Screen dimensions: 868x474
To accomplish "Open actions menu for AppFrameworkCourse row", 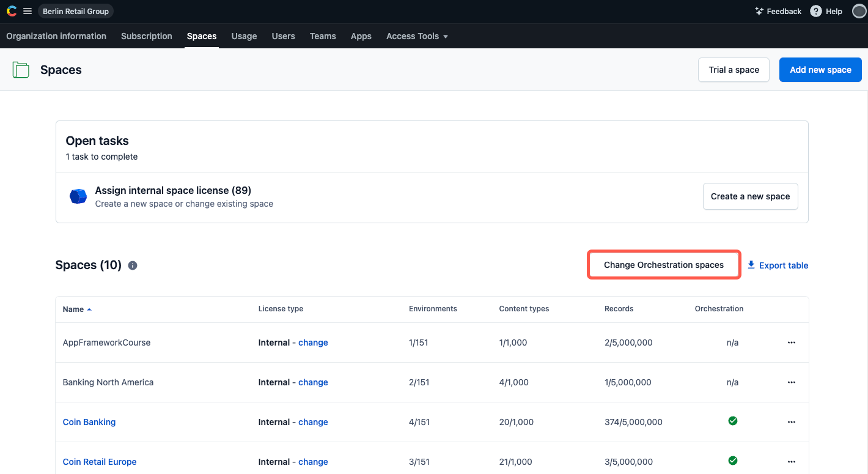I will click(792, 343).
